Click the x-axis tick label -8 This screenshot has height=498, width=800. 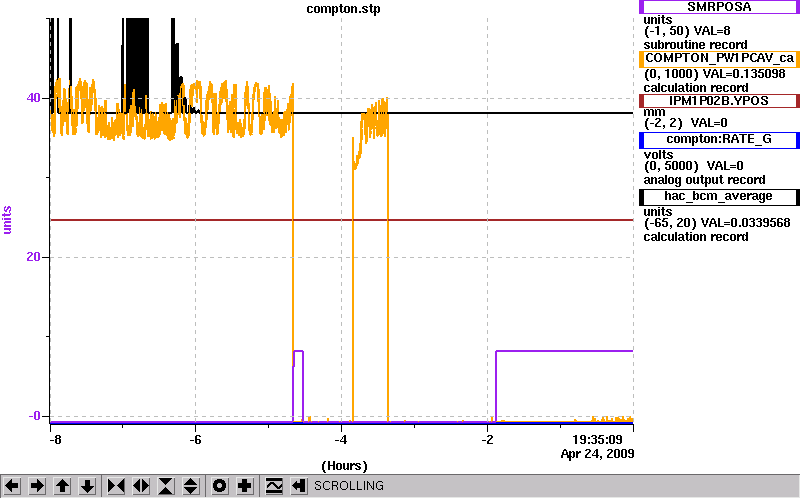click(x=55, y=440)
